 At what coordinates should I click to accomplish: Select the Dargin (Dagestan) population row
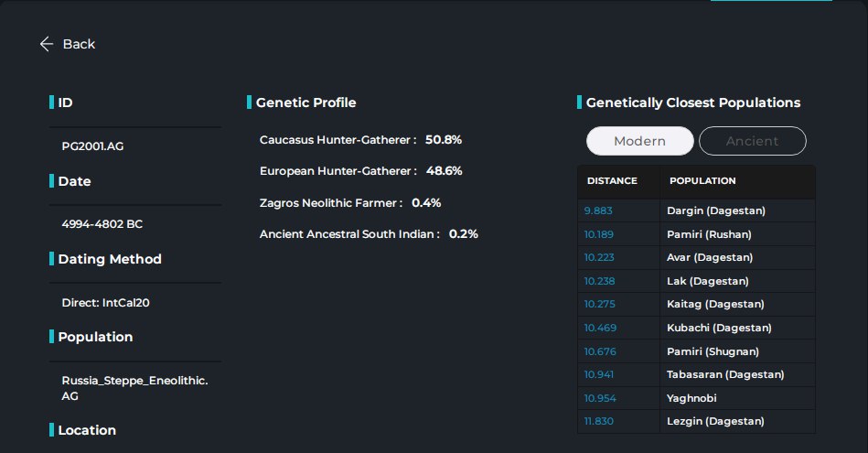(696, 210)
